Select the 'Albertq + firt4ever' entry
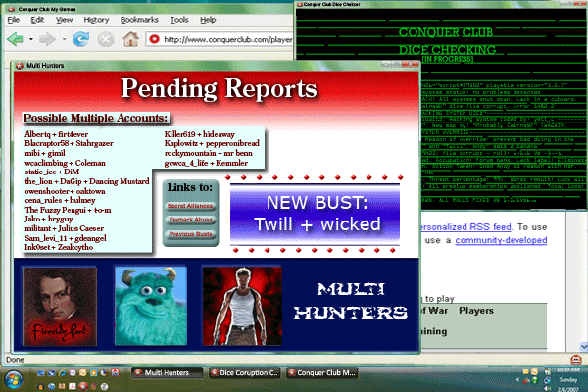This screenshot has height=392, width=588. click(56, 134)
